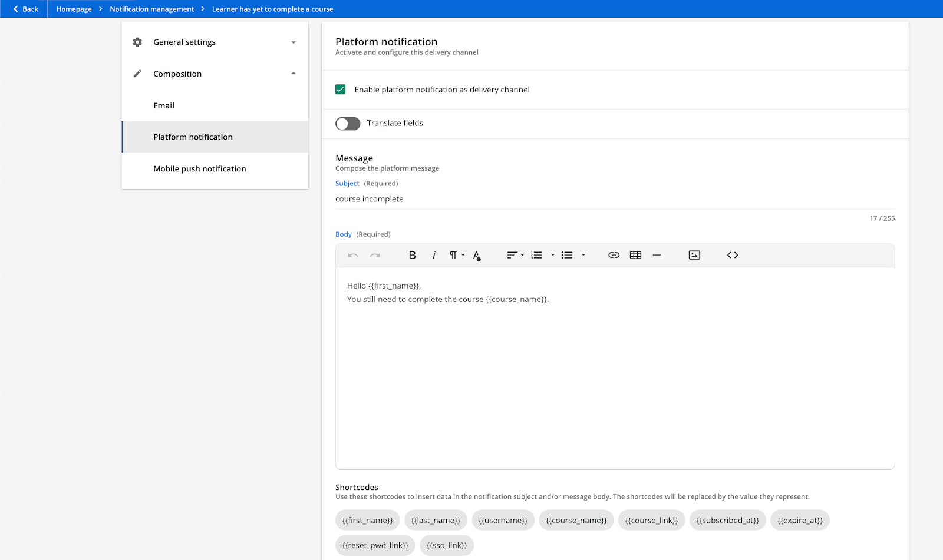Open the text alignment dropdown
Viewport: 943px width, 560px height.
(515, 255)
